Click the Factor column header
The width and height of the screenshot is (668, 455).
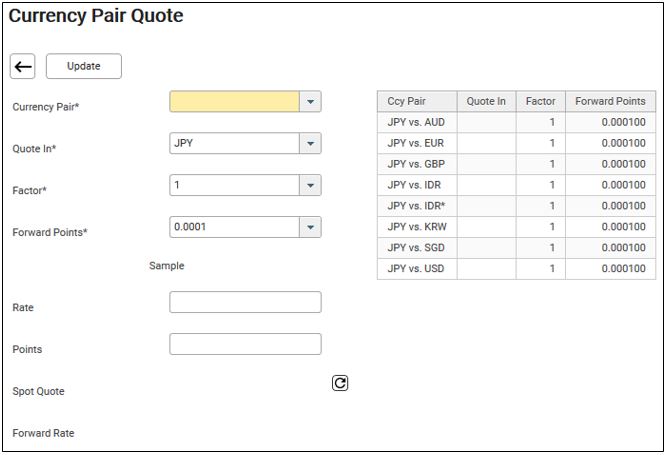pos(541,101)
